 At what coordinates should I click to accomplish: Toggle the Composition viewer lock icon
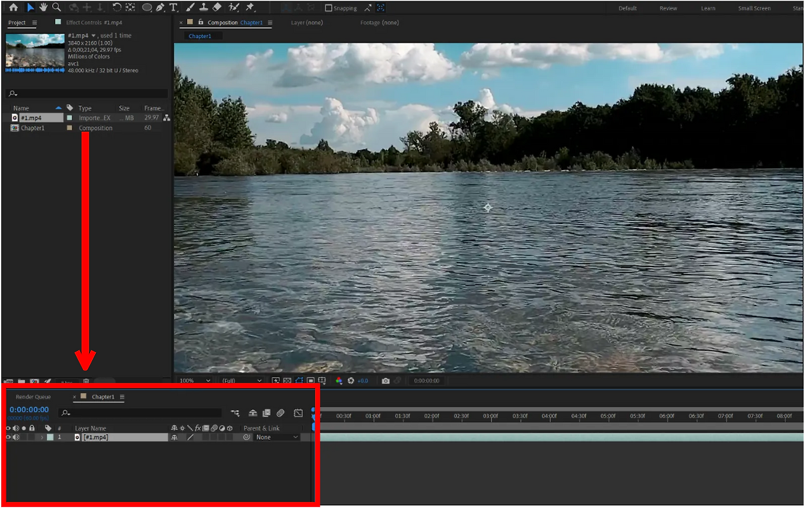coord(201,22)
